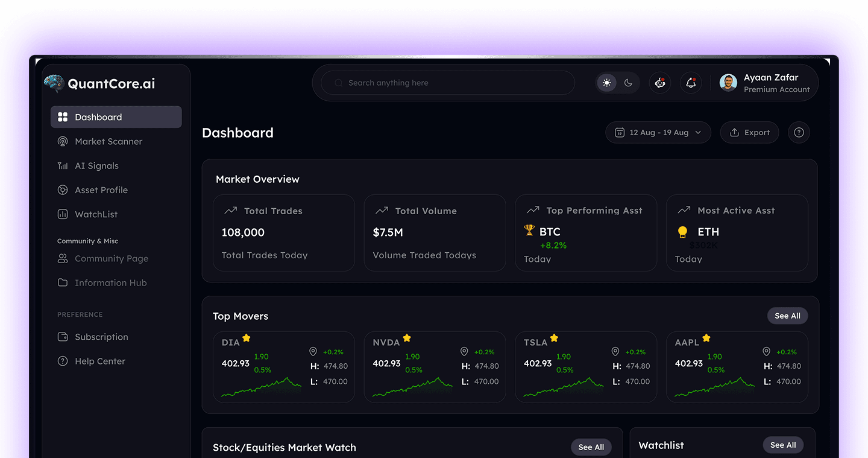Toggle the DIA favorite star
This screenshot has width=868, height=458.
point(247,338)
